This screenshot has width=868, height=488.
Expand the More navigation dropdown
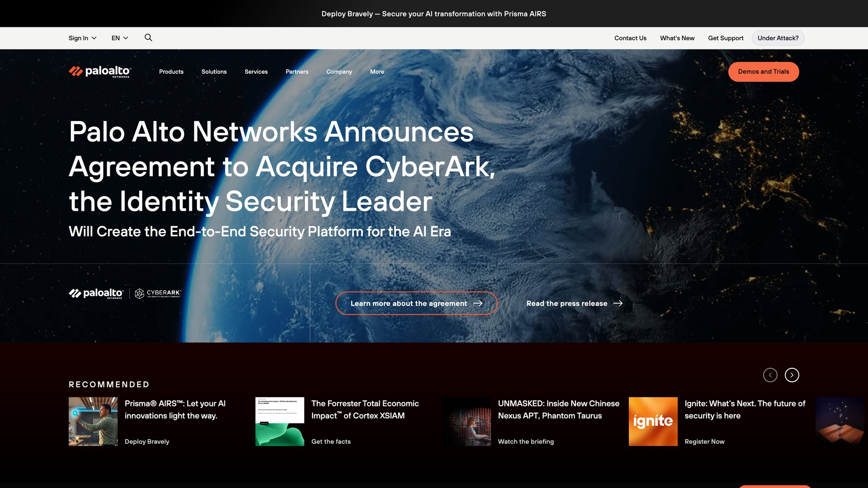point(377,72)
